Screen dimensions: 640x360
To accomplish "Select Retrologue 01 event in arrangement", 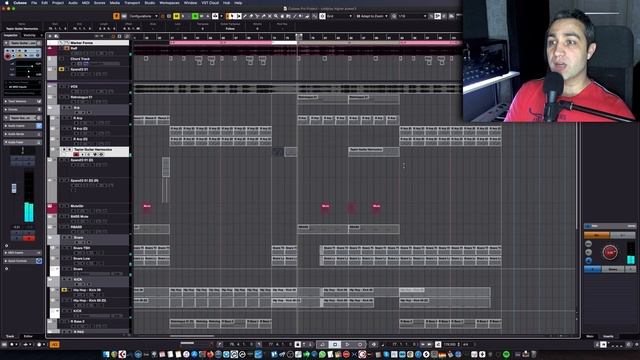I will [323, 99].
